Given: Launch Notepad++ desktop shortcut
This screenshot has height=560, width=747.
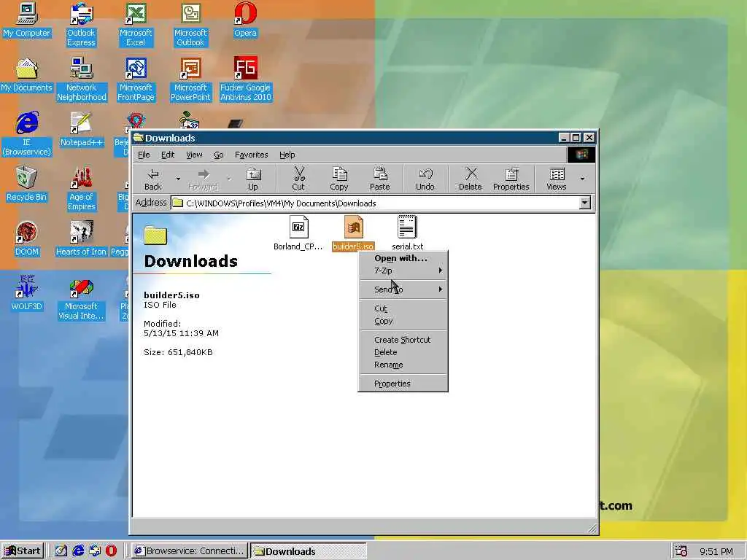Looking at the screenshot, I should coord(82,130).
